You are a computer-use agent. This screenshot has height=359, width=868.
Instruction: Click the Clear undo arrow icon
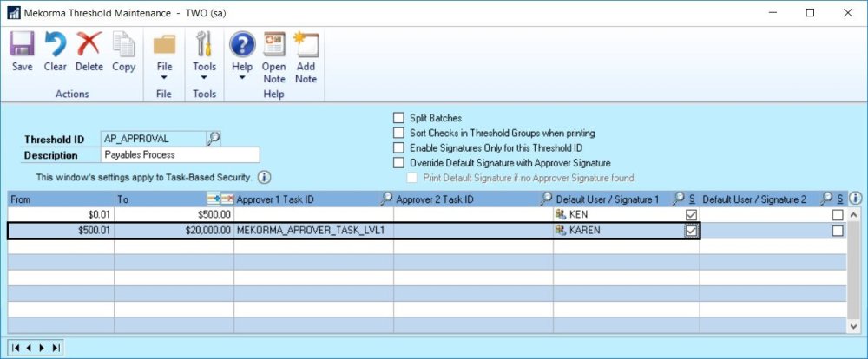56,44
